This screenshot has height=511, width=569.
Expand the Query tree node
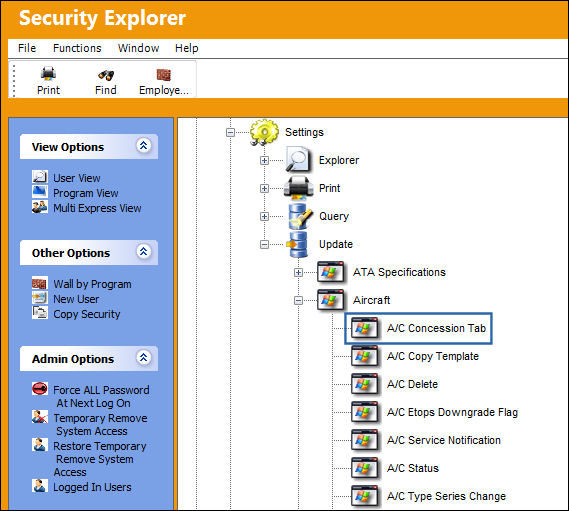click(264, 216)
